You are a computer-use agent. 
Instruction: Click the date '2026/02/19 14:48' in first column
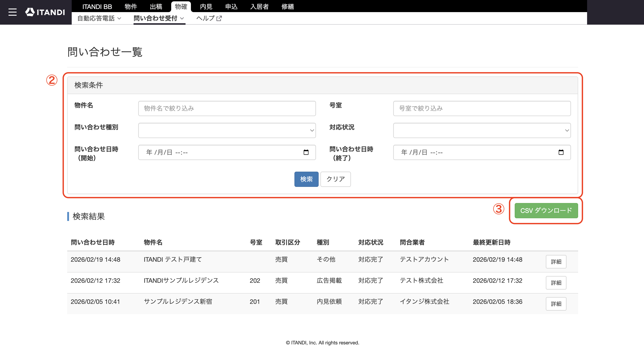[95, 259]
